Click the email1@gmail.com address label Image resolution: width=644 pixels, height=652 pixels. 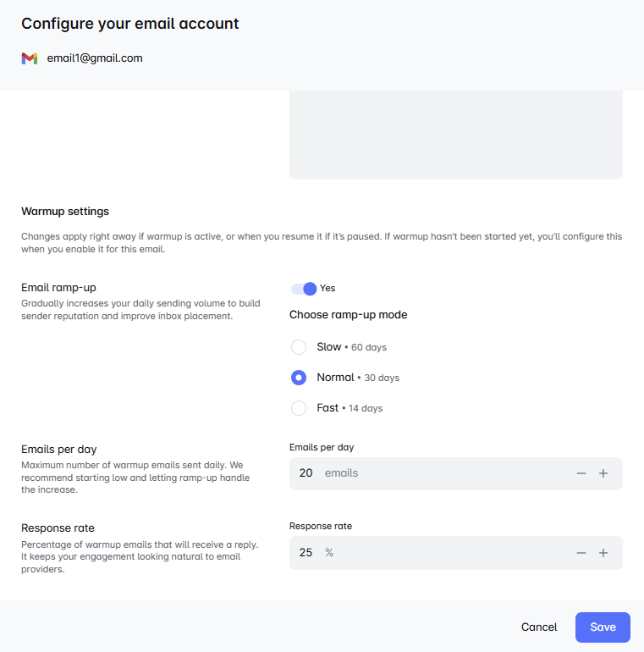(95, 58)
